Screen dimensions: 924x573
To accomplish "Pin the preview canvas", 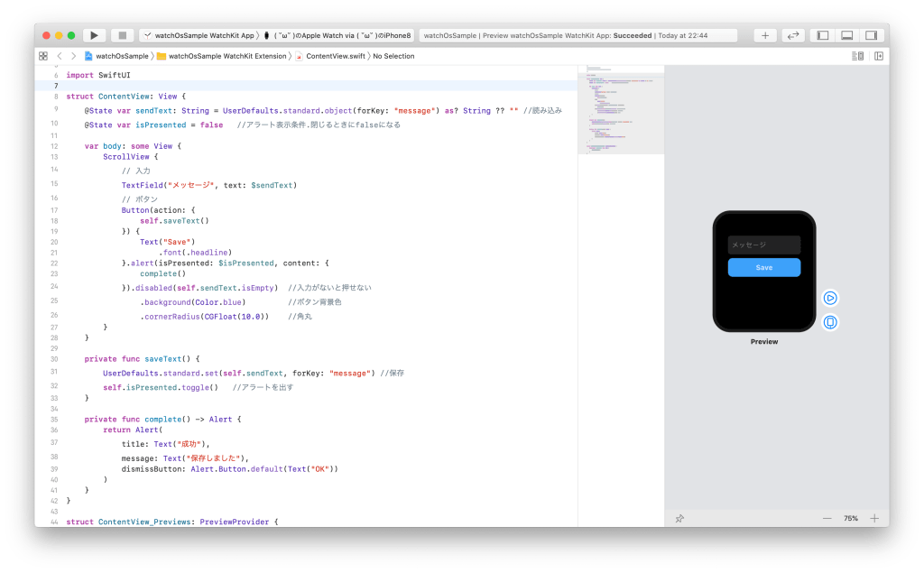I will point(679,518).
